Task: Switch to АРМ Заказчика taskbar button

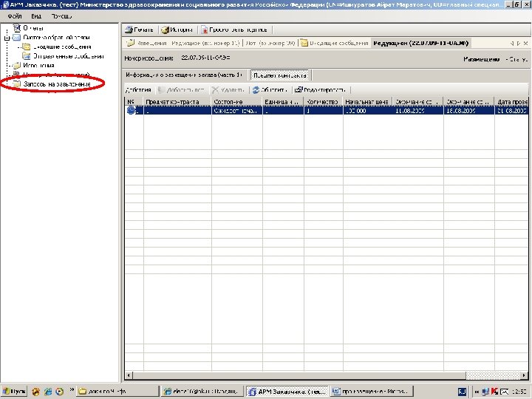Action: pyautogui.click(x=287, y=391)
